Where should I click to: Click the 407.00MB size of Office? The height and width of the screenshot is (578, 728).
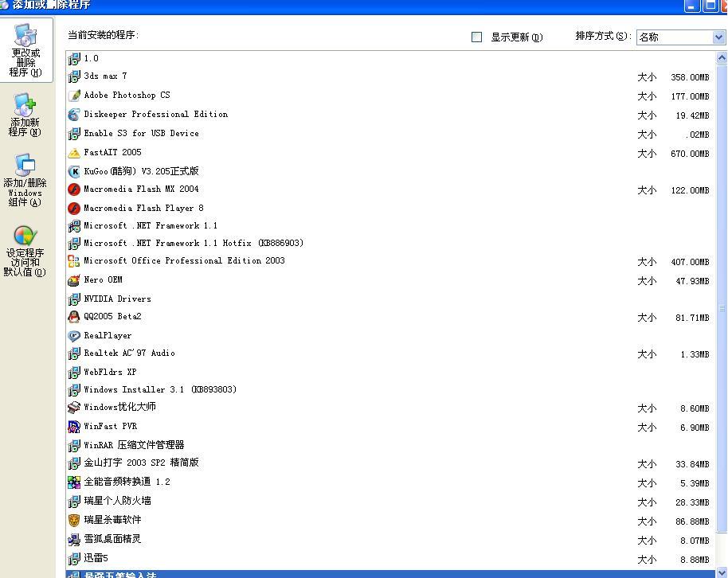pos(690,262)
